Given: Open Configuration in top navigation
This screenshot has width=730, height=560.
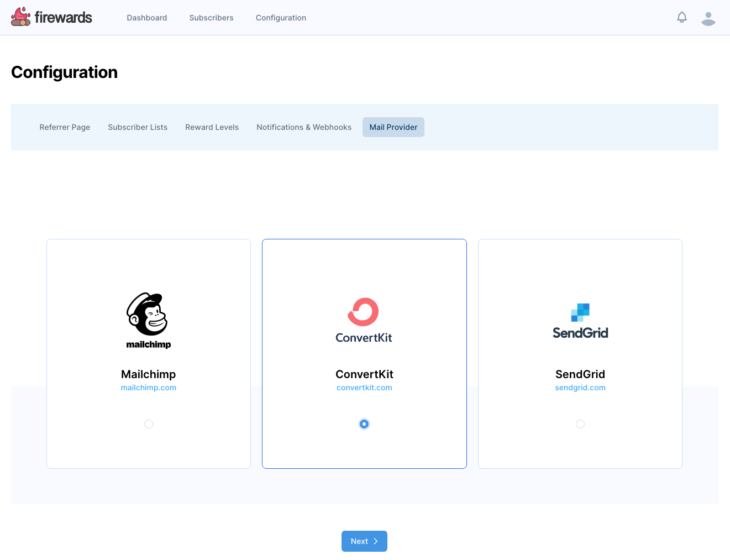Looking at the screenshot, I should (x=281, y=18).
